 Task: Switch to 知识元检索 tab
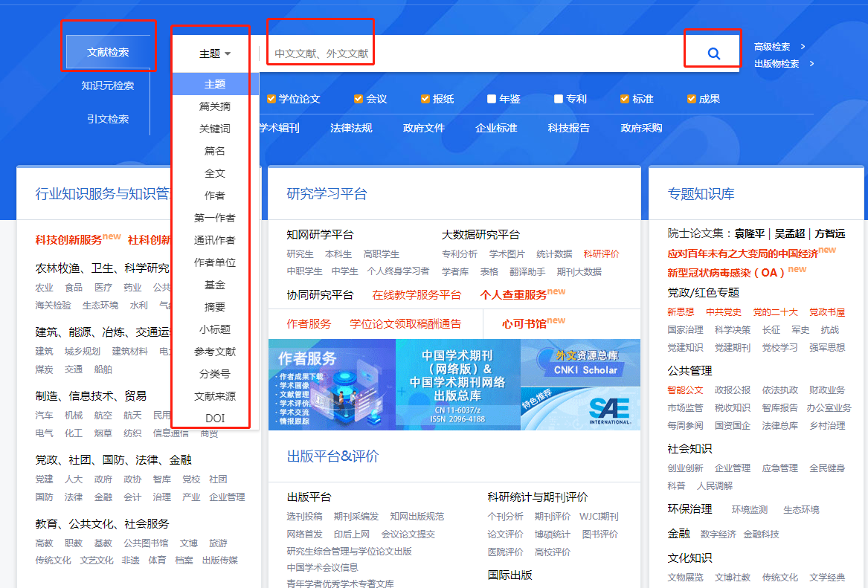(x=108, y=85)
